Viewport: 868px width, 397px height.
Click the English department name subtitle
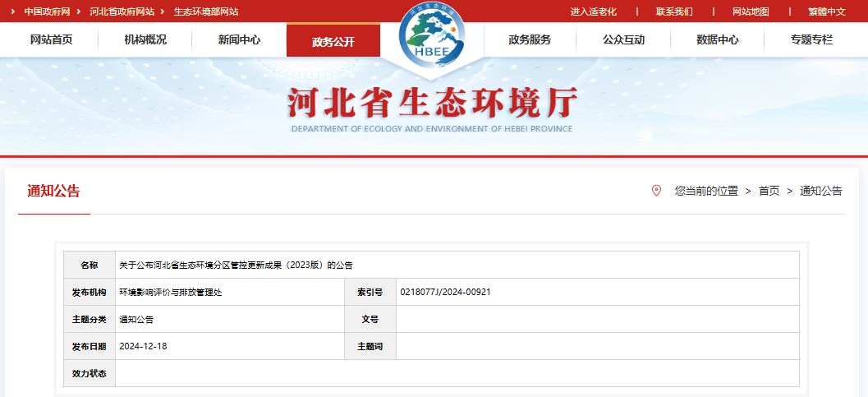tap(432, 128)
